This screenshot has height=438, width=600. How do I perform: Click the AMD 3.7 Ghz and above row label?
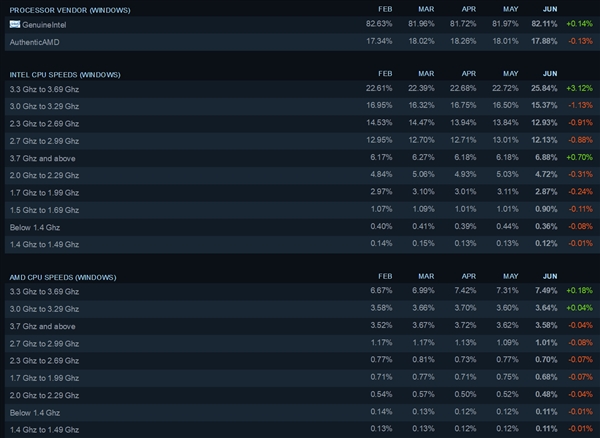[41, 325]
